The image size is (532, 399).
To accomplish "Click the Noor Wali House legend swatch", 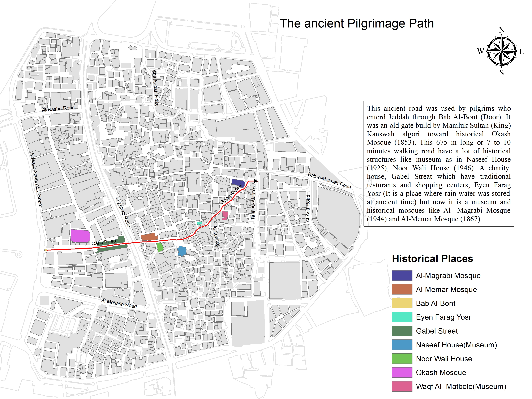I will [x=402, y=359].
